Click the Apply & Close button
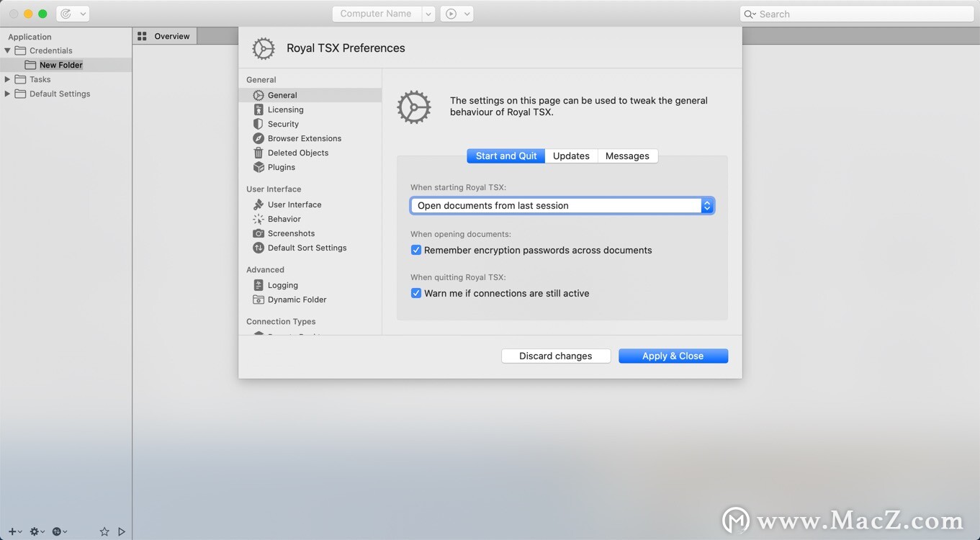Image resolution: width=980 pixels, height=540 pixels. (673, 356)
